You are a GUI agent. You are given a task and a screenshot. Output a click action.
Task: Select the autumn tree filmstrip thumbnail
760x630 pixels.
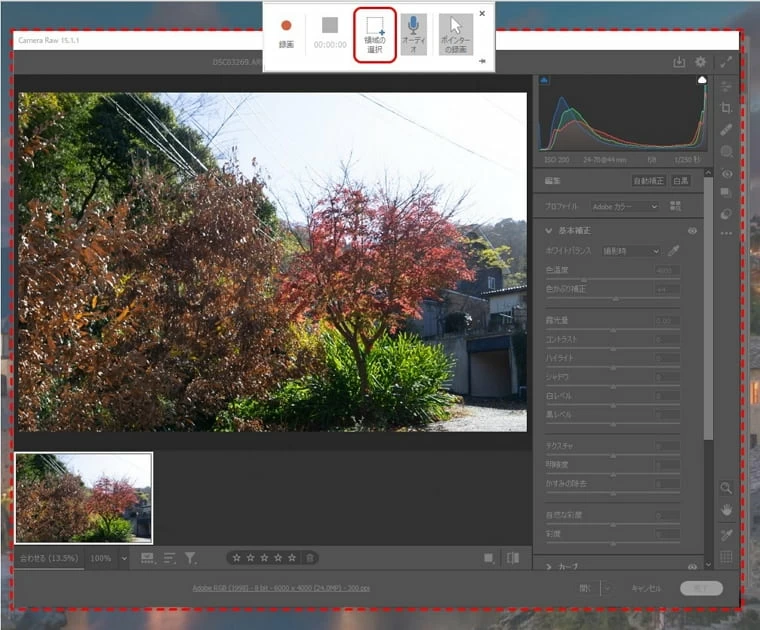pos(84,497)
